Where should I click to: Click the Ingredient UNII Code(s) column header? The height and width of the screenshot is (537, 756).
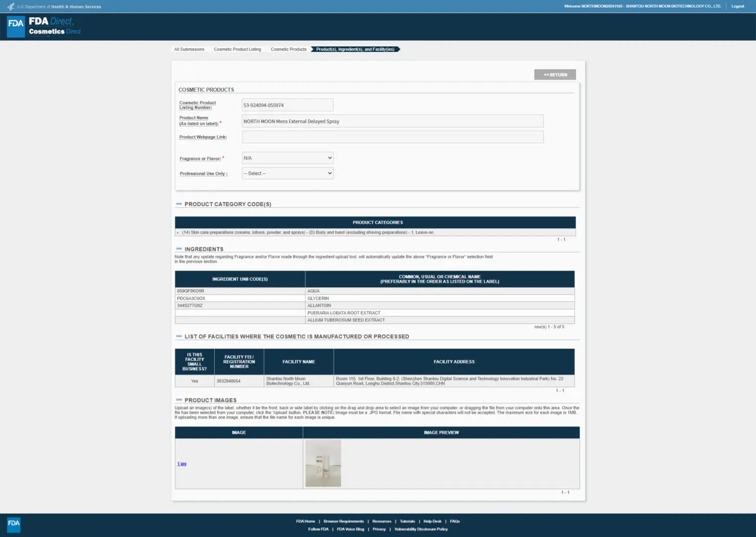[x=240, y=279]
